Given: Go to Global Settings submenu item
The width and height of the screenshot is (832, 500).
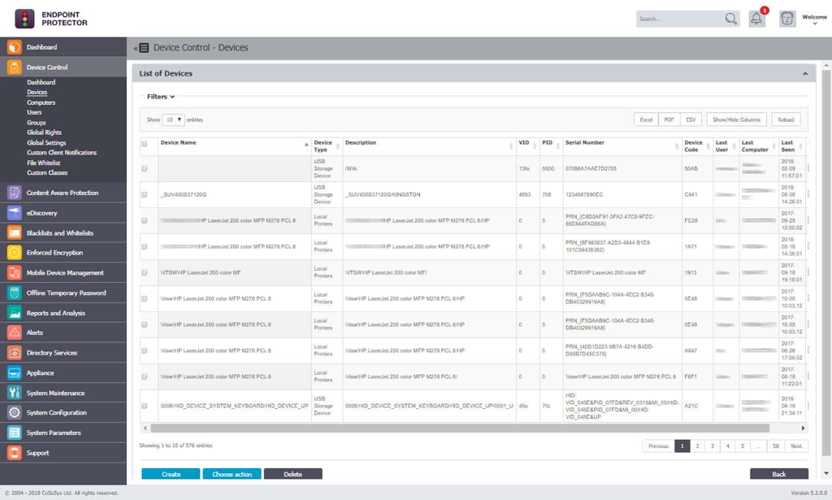Looking at the screenshot, I should pyautogui.click(x=46, y=142).
